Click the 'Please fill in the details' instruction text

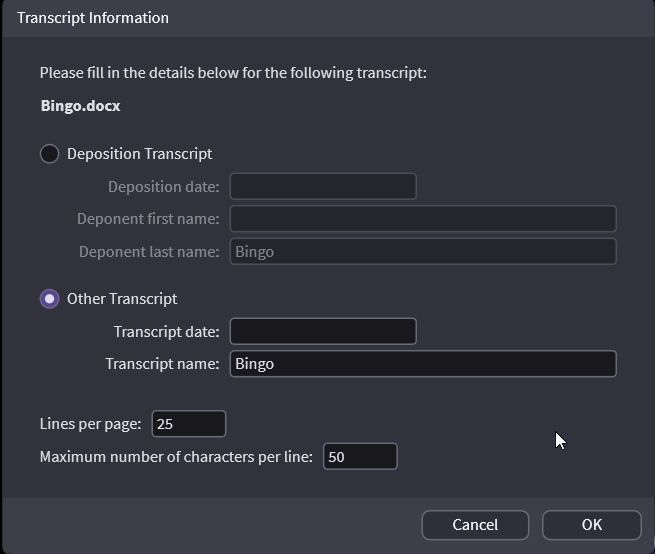click(x=233, y=73)
